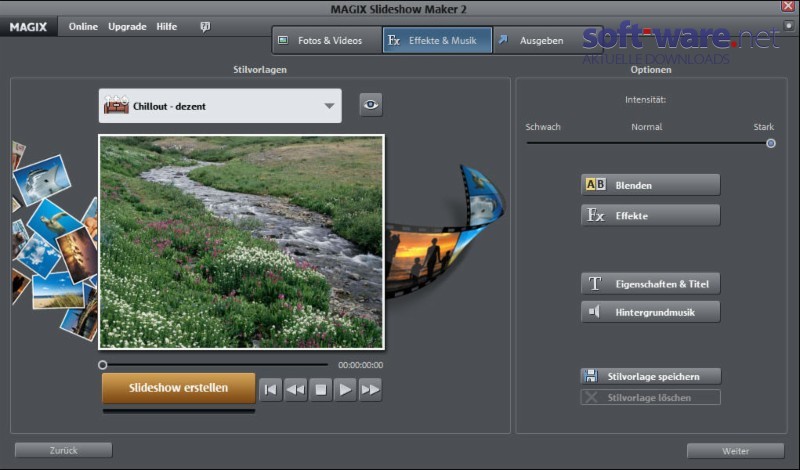Click the fast forward playback button
Viewport: 800px width, 470px height.
(370, 389)
